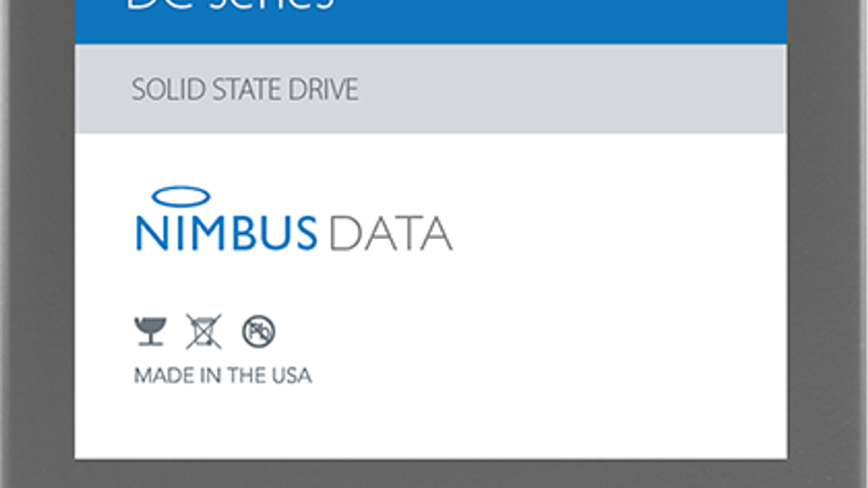Click the word MADE below the icons
The image size is (868, 488).
pos(163,376)
